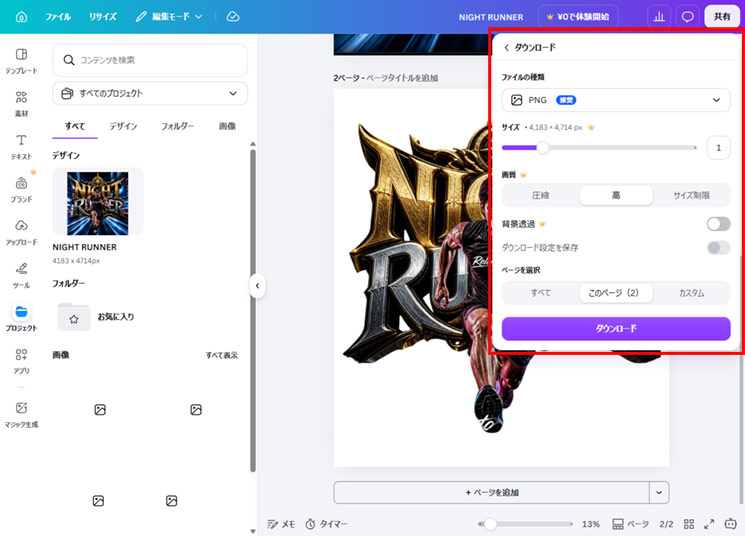Open the comments speech bubble icon

(688, 17)
